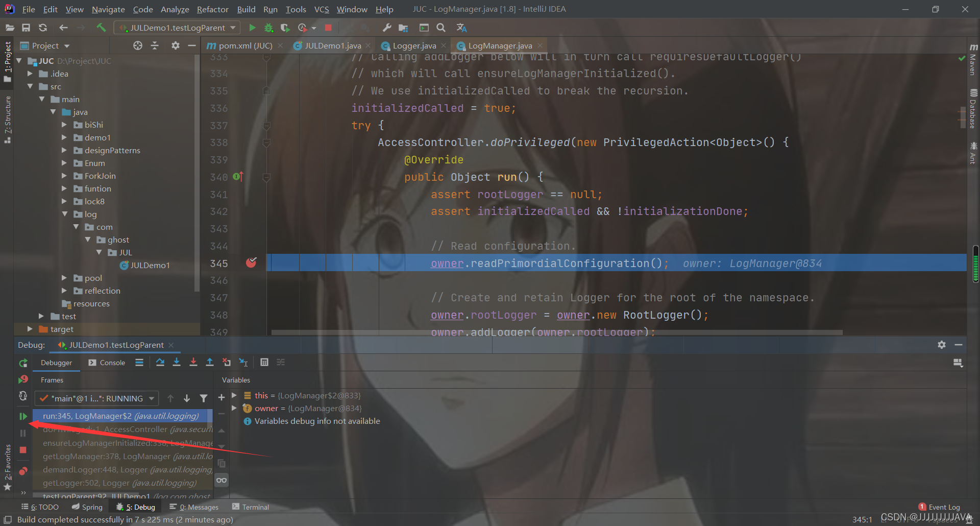Image resolution: width=980 pixels, height=526 pixels.
Task: Click the Translate icon in toolbar
Action: pos(461,28)
